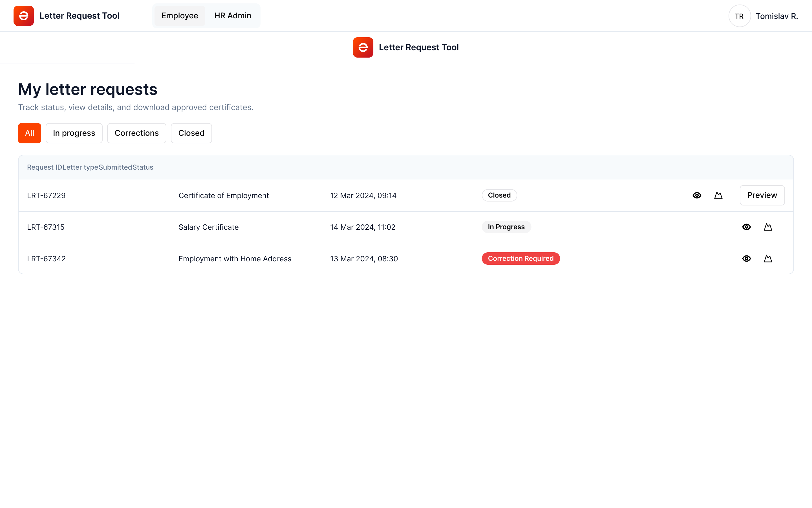Click the triangular icon in Salary Certificate row
This screenshot has height=508, width=812.
(x=768, y=227)
